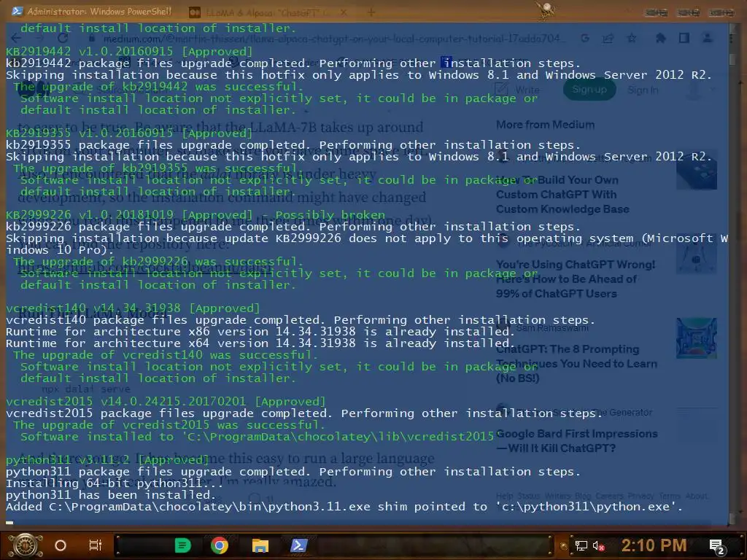Click line The upgrade of vcredist2015 was successful
747x560 pixels.
pos(169,425)
